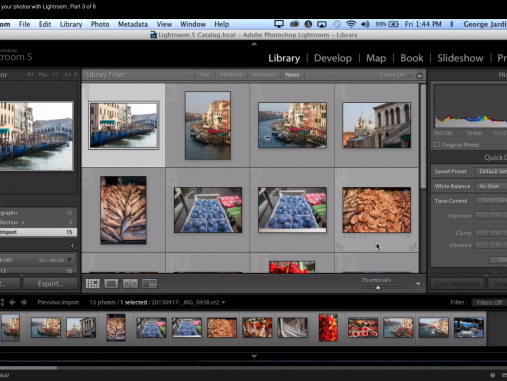Select the Attribute library filter
The width and height of the screenshot is (507, 381).
click(231, 75)
